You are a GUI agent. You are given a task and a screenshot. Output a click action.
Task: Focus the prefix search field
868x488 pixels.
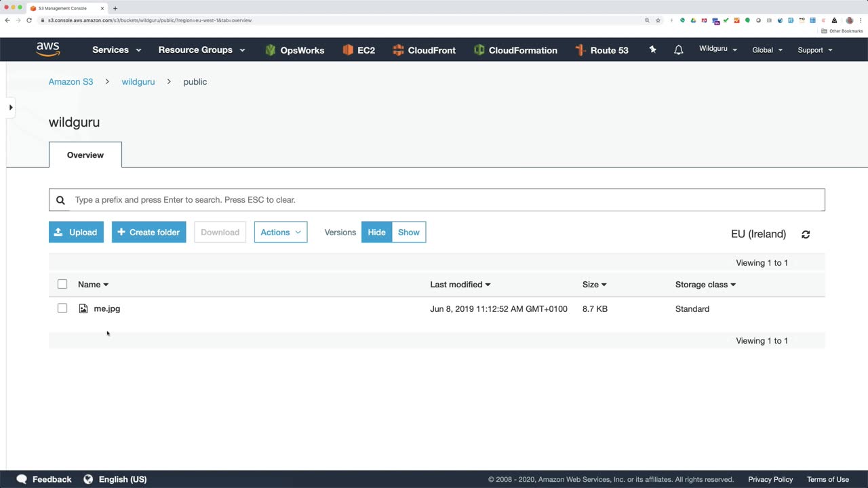[x=437, y=200]
